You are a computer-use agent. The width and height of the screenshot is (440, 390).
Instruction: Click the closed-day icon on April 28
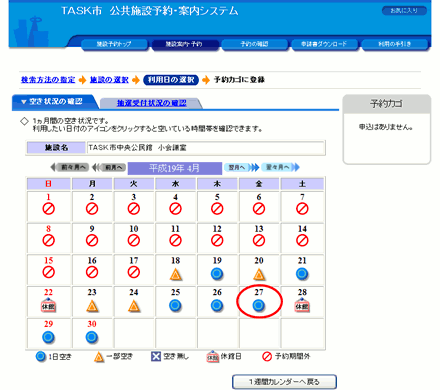[x=302, y=305]
